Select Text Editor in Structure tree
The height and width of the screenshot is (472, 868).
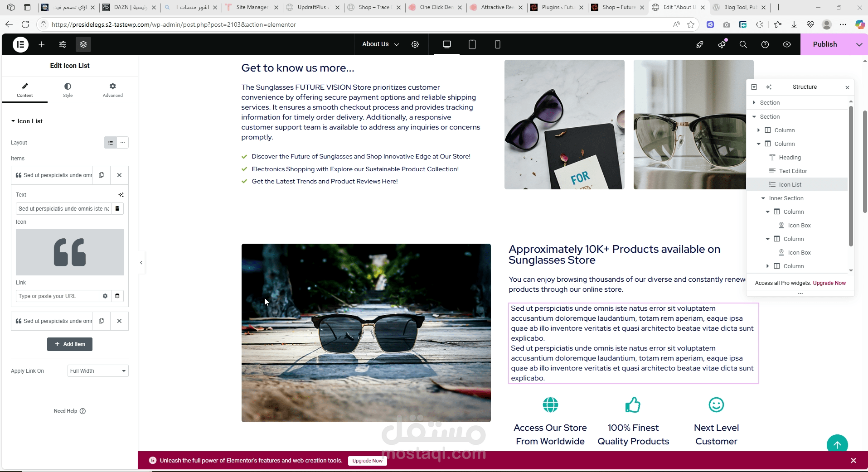[x=793, y=171]
